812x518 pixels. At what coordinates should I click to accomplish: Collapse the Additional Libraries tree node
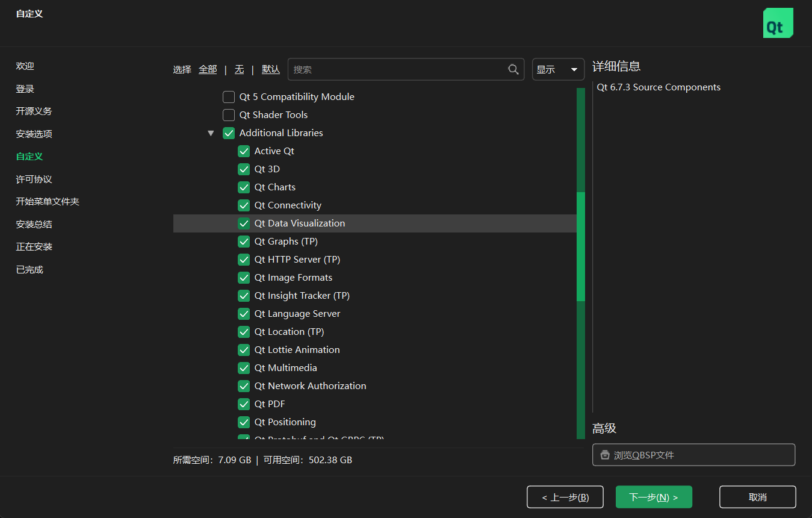point(211,133)
